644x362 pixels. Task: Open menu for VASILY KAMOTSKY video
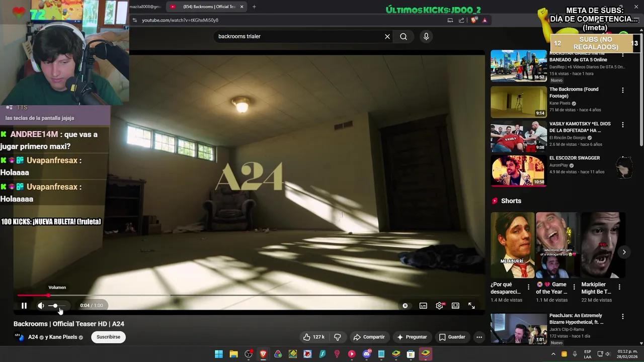pyautogui.click(x=622, y=125)
